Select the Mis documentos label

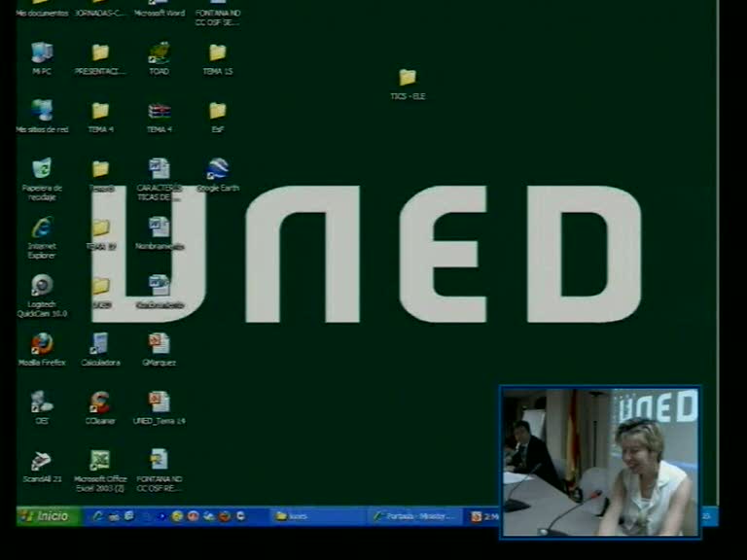point(42,14)
